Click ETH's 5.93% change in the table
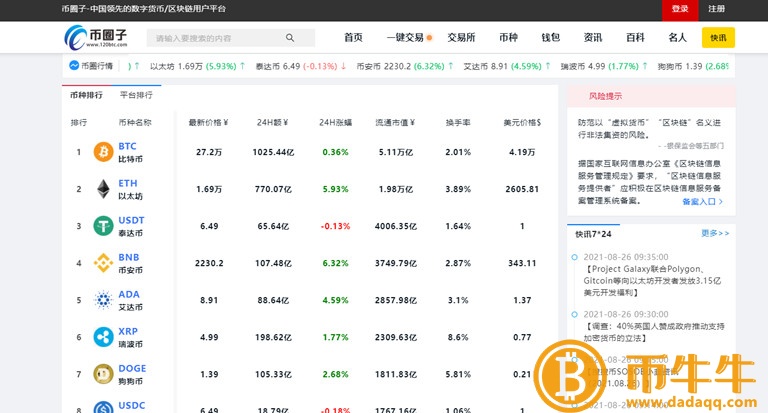Viewport: 768px width, 413px height. point(336,189)
